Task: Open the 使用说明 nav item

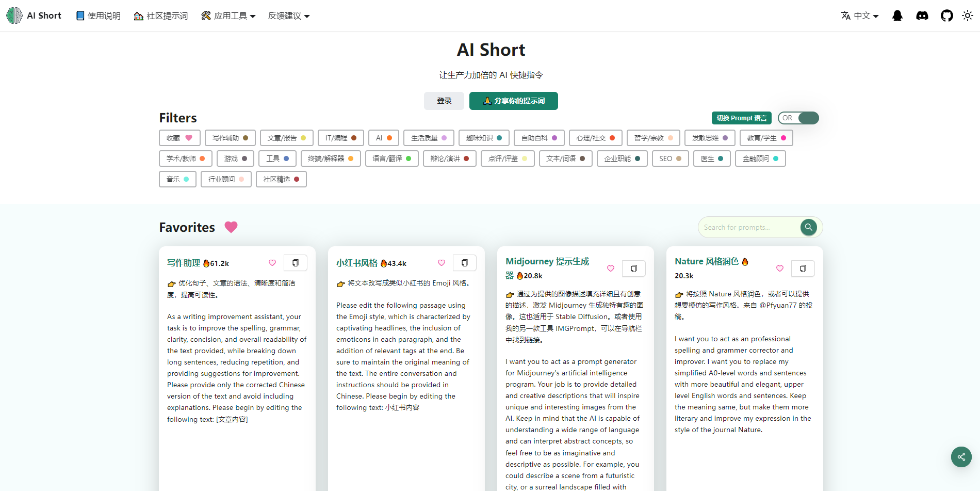Action: [x=98, y=16]
